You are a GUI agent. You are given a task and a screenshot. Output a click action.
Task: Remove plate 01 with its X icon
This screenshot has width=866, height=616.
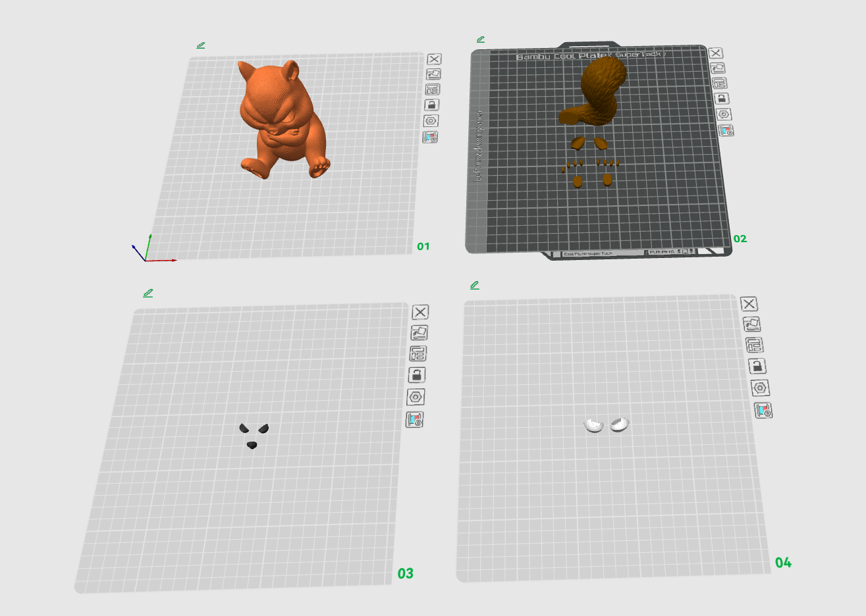pos(435,60)
